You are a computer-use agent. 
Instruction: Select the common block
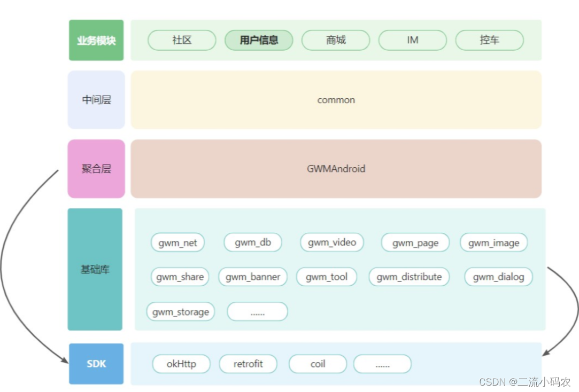pyautogui.click(x=336, y=99)
